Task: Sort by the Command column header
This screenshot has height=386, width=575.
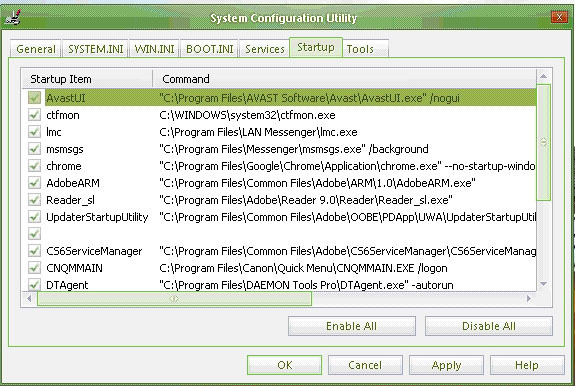Action: pos(344,79)
